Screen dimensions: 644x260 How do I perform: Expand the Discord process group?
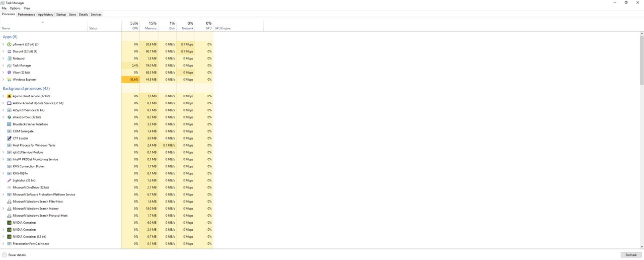[3, 51]
